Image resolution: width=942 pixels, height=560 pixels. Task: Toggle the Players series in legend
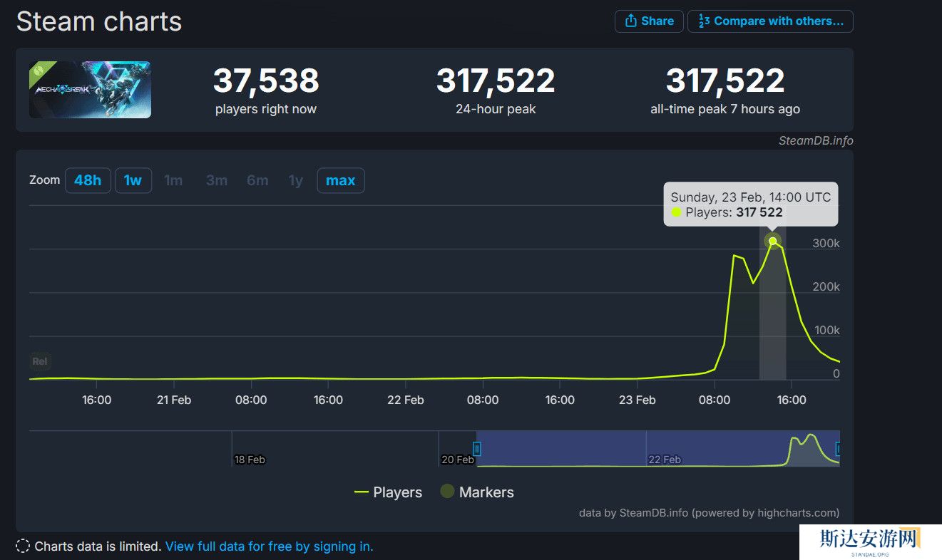tap(389, 492)
